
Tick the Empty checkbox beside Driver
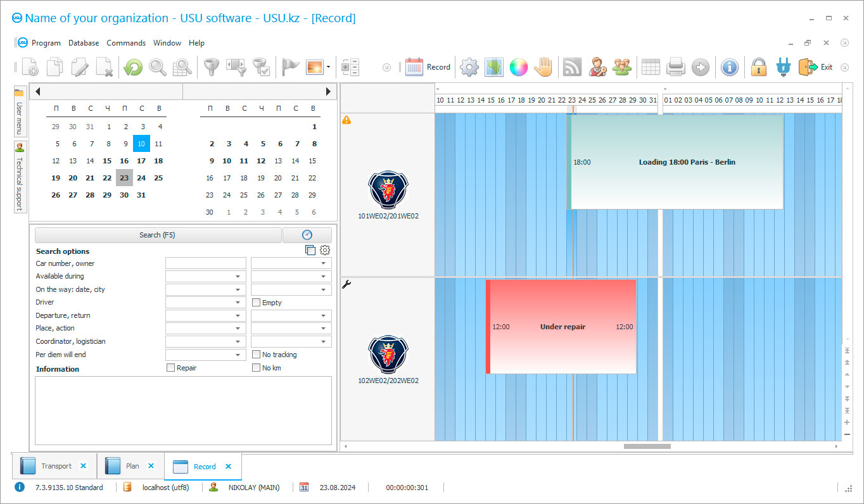pos(255,302)
